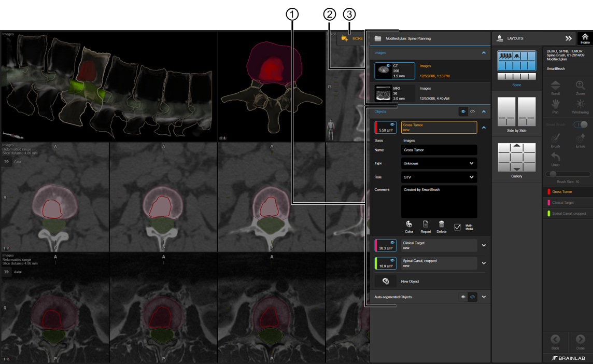Expand the Spinal Canal, cropped details
606x364 pixels.
pos(484,263)
